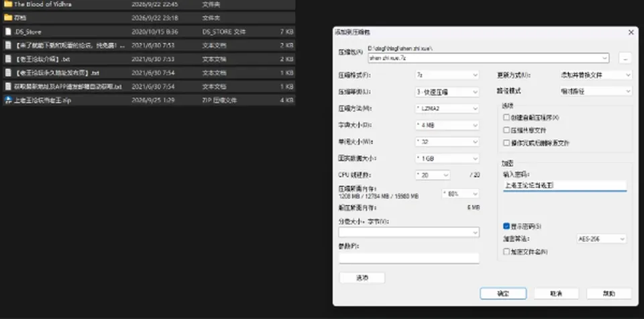Click into the password input field
Viewport: 644px width, 319px height.
pyautogui.click(x=565, y=186)
